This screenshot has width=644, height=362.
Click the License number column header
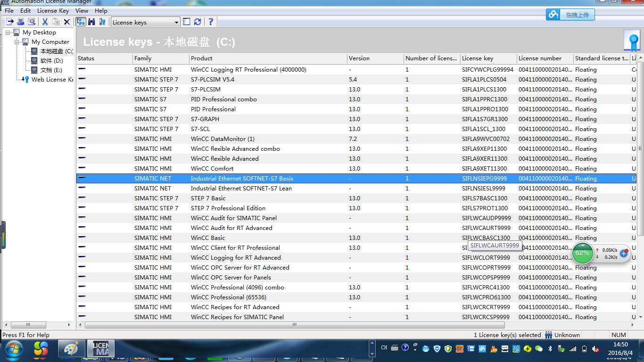(x=545, y=58)
